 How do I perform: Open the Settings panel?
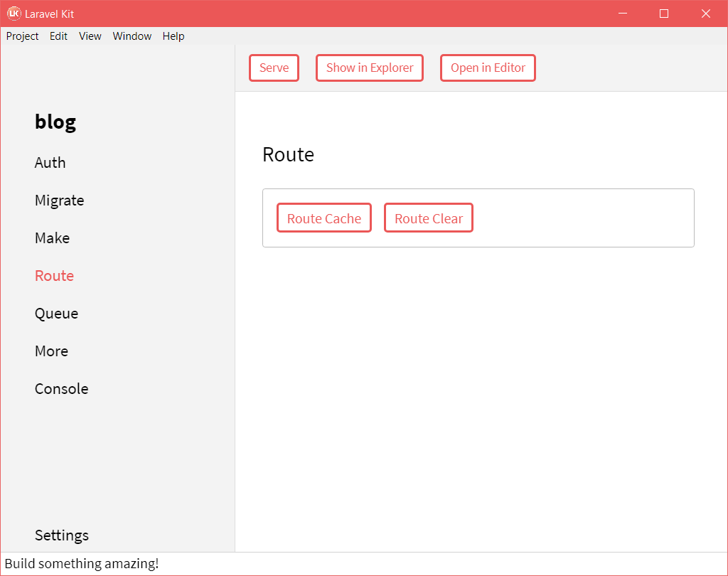pyautogui.click(x=61, y=535)
